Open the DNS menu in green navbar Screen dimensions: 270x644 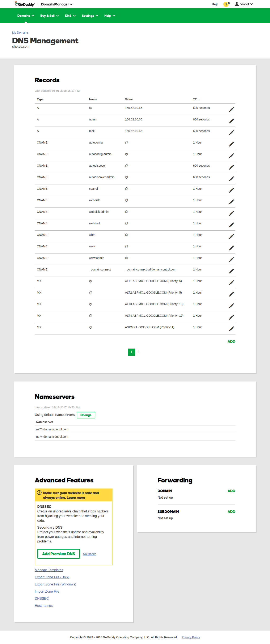70,16
